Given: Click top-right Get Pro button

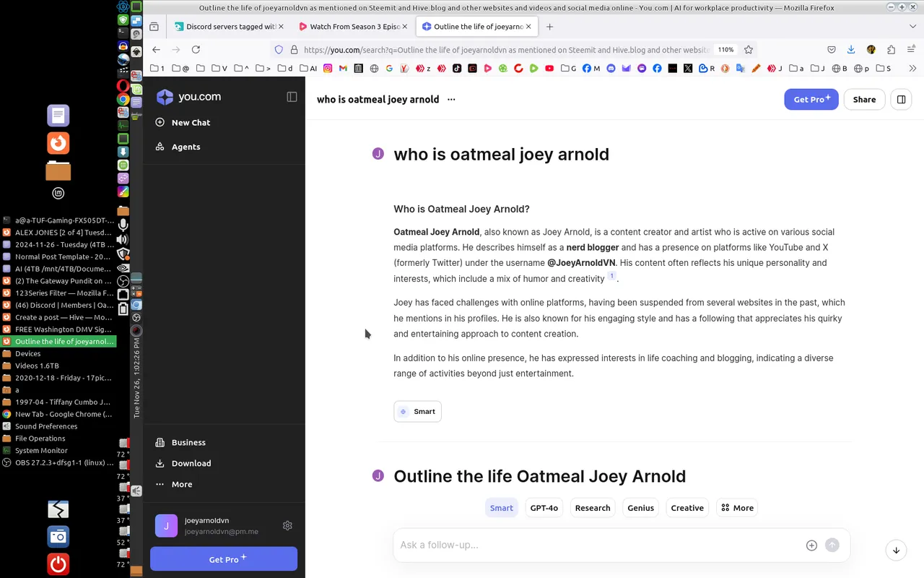Looking at the screenshot, I should point(811,100).
